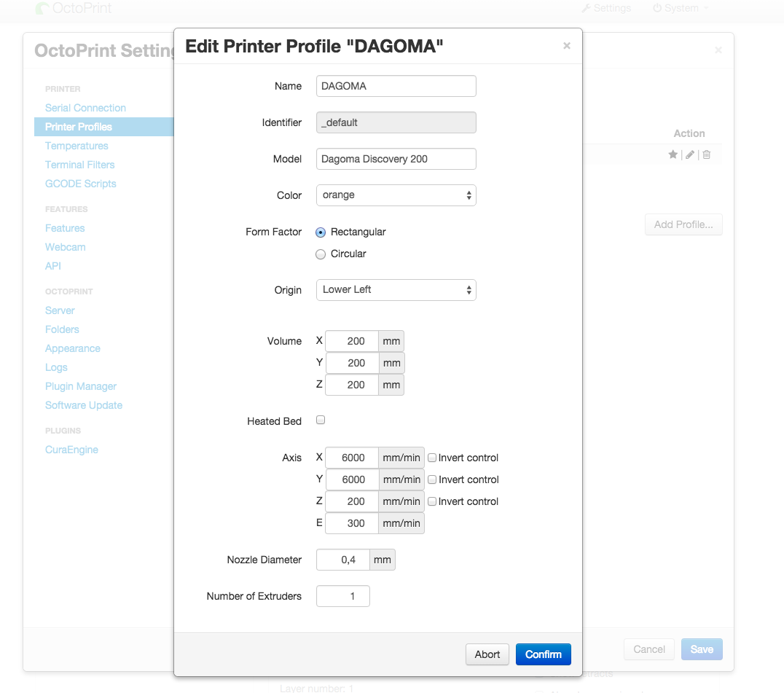The image size is (784, 693).
Task: Open the Origin dropdown showing Lower Left
Action: point(396,290)
